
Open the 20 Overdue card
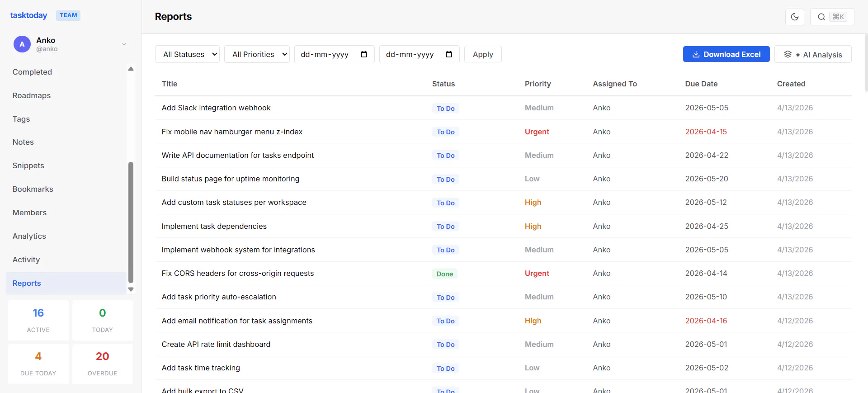click(x=103, y=364)
